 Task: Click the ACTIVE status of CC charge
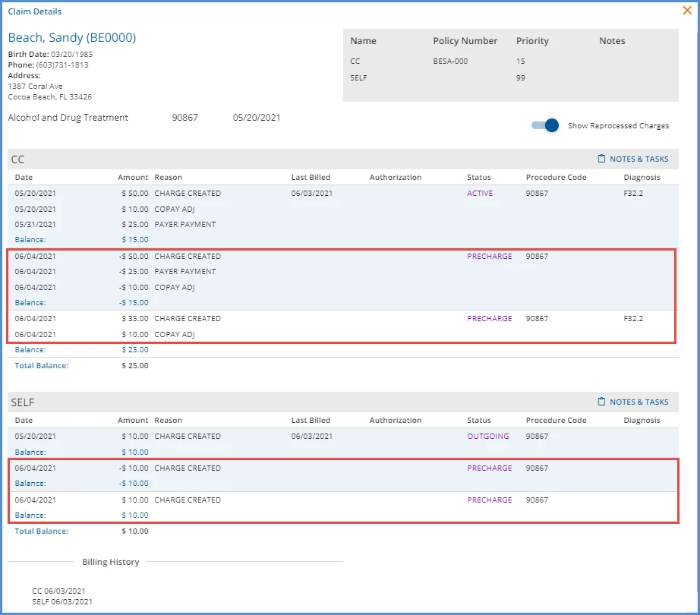[480, 194]
